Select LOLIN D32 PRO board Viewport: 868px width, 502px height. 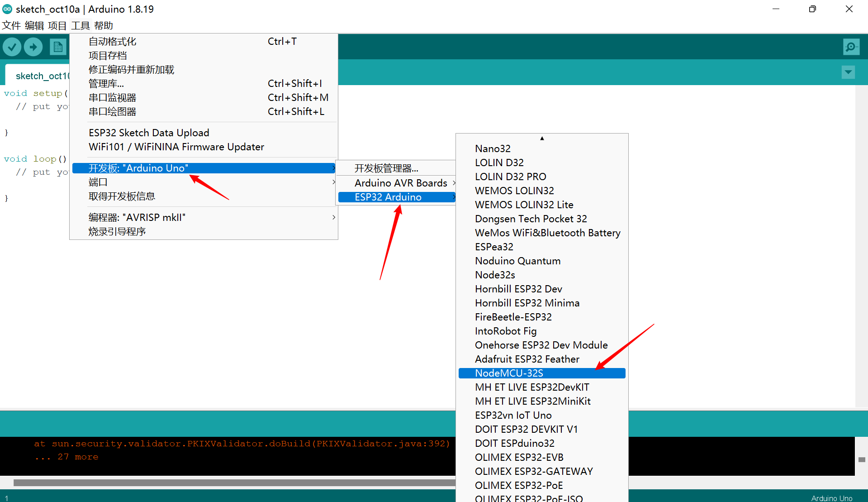[x=542, y=177]
